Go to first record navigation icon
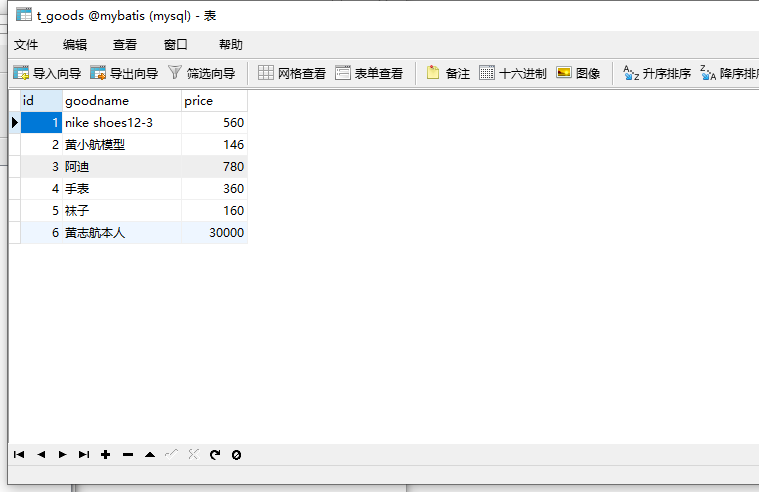This screenshot has height=492, width=759. click(19, 454)
